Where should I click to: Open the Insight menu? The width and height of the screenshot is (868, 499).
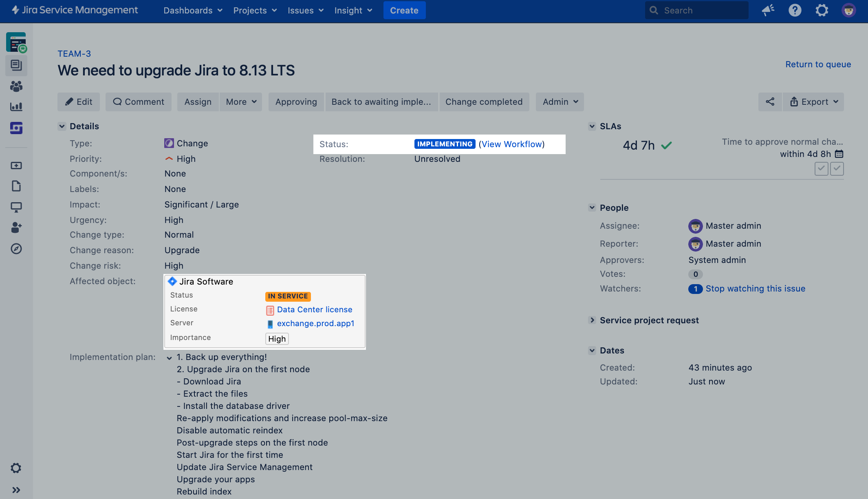click(353, 11)
